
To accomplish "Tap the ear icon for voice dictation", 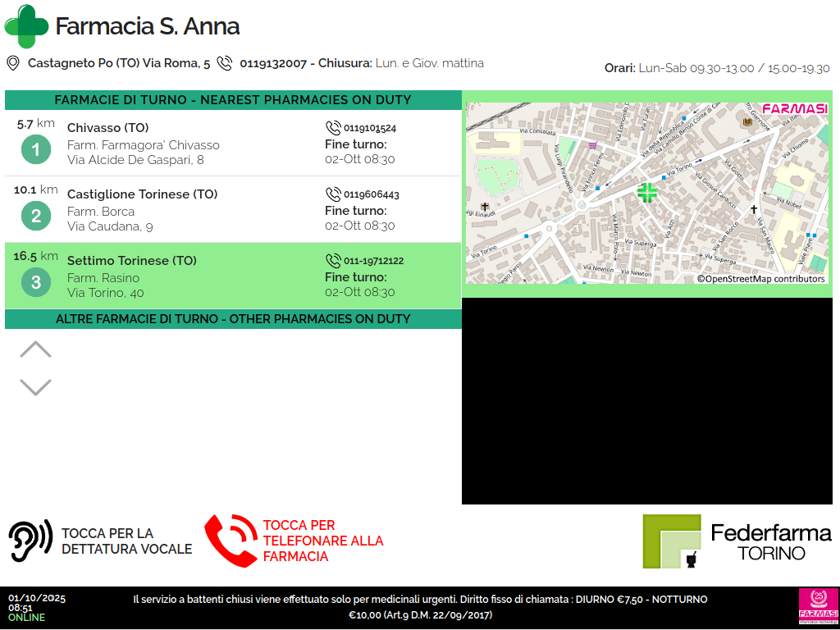I will (30, 541).
